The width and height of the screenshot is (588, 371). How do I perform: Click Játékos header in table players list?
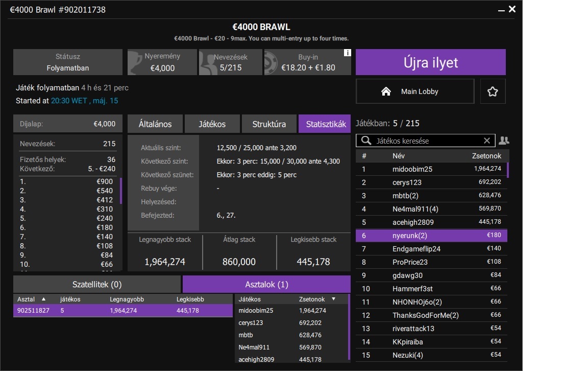coord(250,299)
